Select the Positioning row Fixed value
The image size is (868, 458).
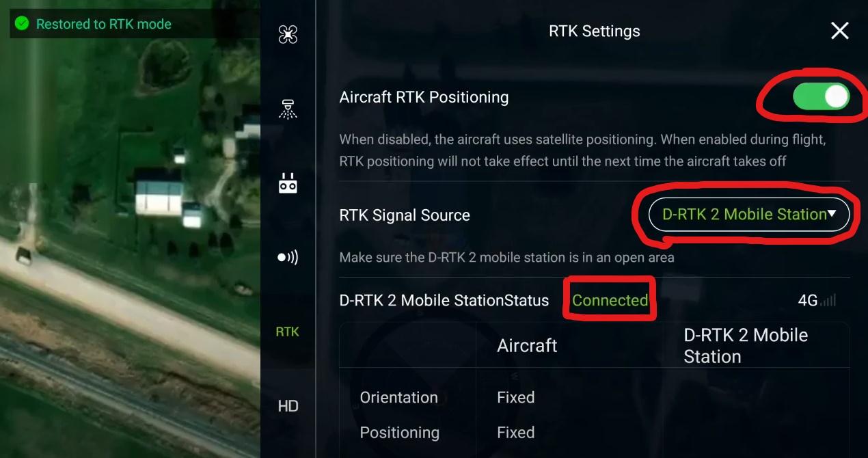tap(515, 433)
